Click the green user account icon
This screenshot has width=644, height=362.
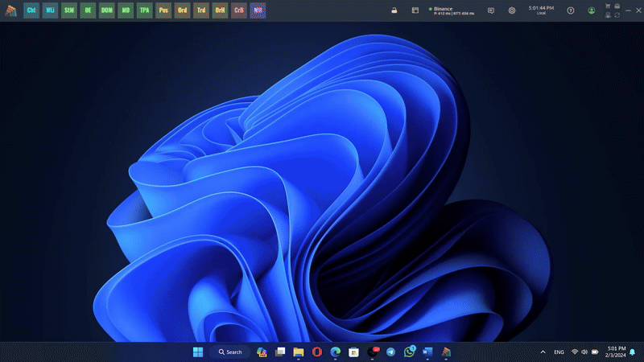[592, 10]
